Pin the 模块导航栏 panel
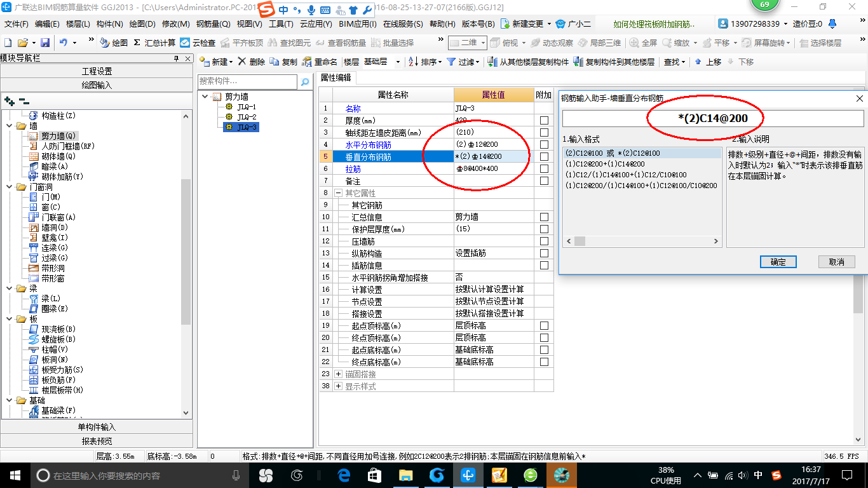Image resolution: width=868 pixels, height=488 pixels. click(177, 58)
